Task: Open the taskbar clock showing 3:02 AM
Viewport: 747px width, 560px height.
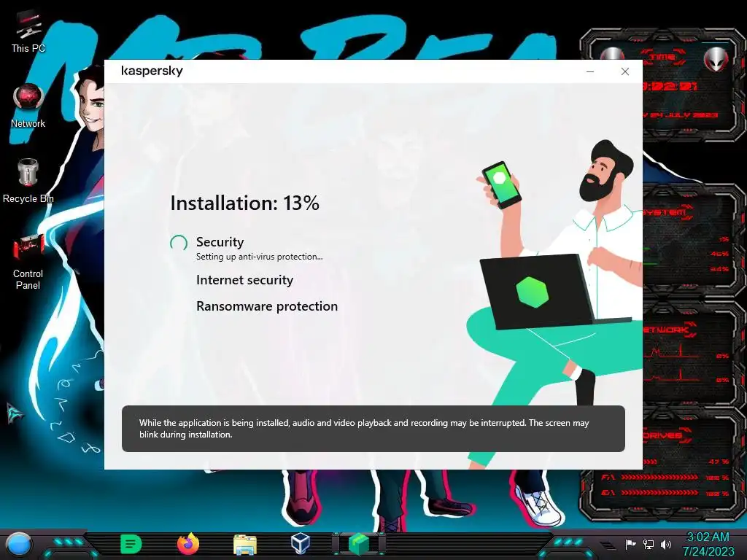Action: click(708, 544)
